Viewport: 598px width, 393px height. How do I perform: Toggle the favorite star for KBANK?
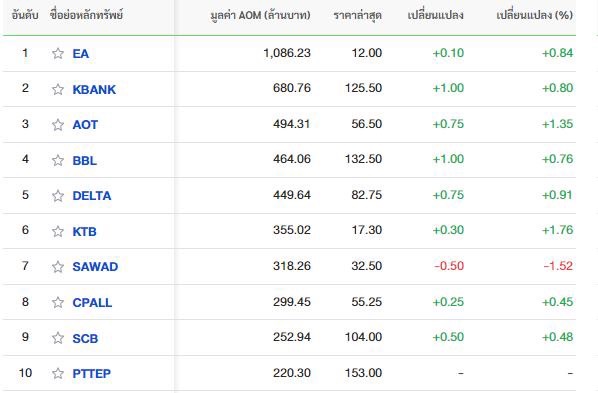[x=58, y=89]
